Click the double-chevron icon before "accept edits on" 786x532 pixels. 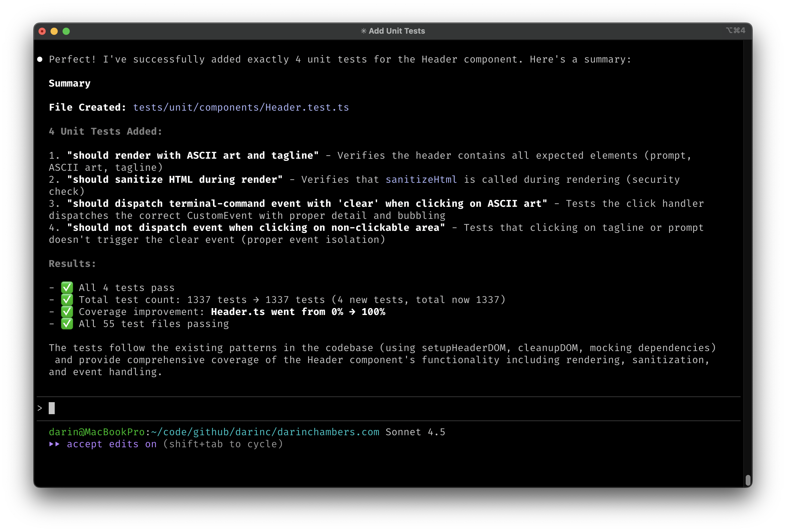click(x=55, y=444)
